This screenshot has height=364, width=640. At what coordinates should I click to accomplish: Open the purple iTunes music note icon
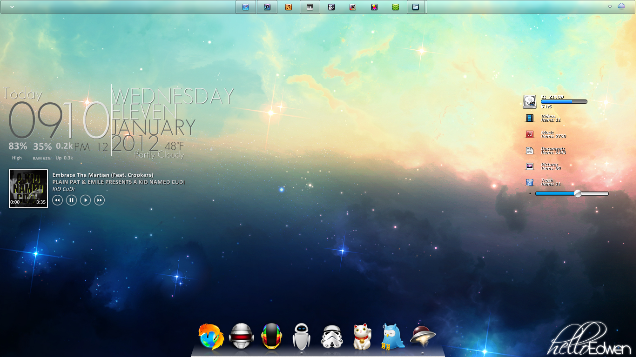tap(267, 7)
